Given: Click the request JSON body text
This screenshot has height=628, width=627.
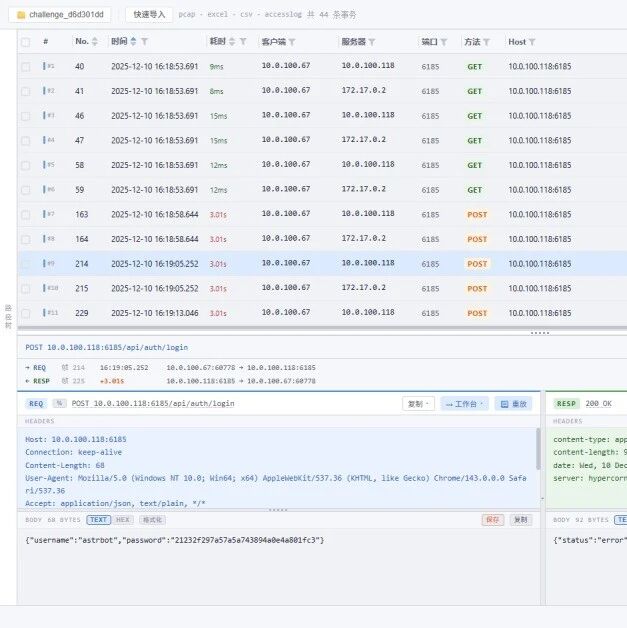Looking at the screenshot, I should click(175, 540).
